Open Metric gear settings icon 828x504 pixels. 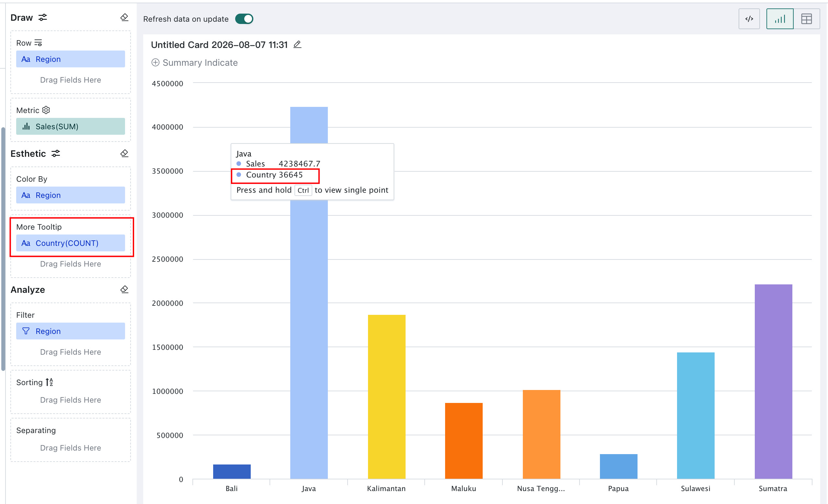(x=46, y=110)
